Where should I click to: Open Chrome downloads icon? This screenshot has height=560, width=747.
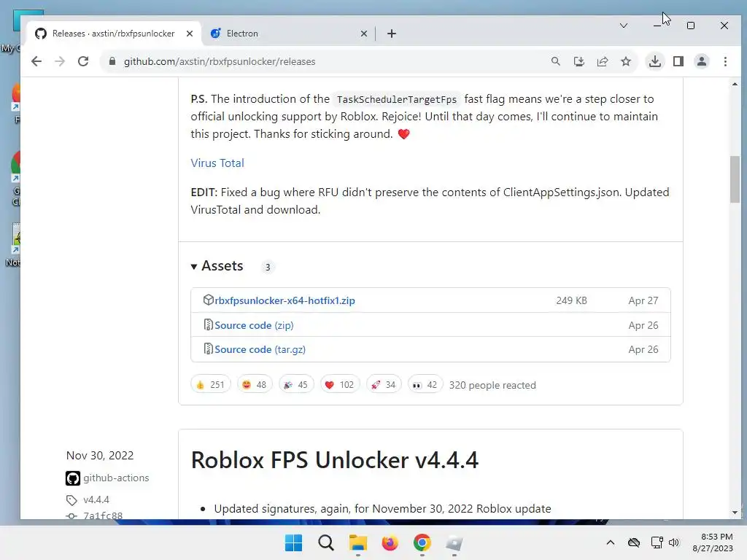[655, 61]
